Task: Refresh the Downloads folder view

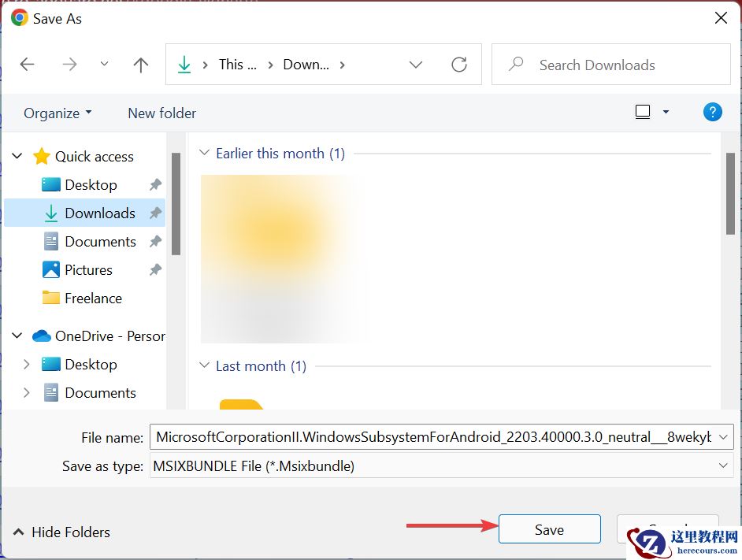Action: click(459, 65)
